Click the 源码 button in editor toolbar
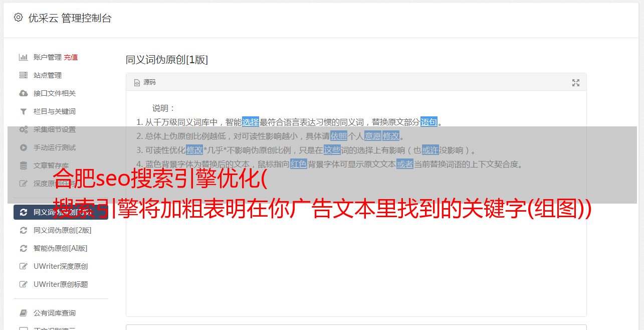 click(x=145, y=82)
